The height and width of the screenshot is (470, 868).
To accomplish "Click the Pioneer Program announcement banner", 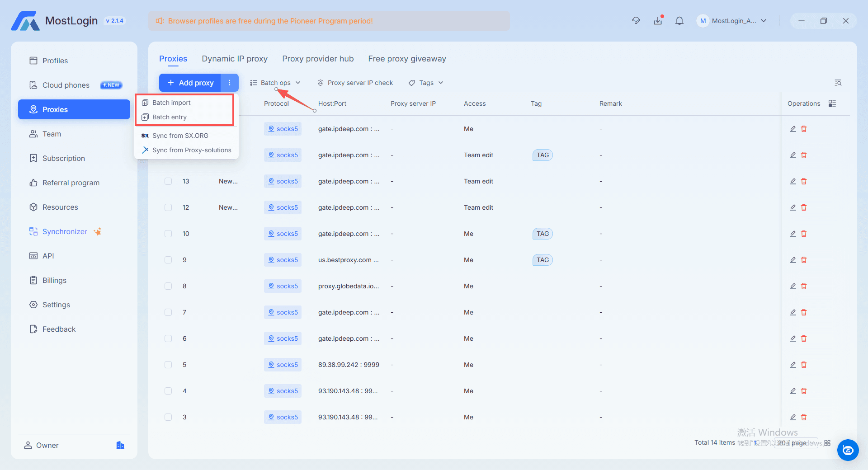I will pyautogui.click(x=329, y=21).
